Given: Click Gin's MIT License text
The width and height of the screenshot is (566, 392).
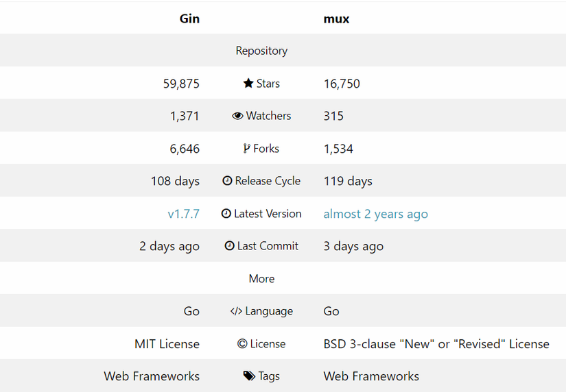Looking at the screenshot, I should (x=167, y=344).
